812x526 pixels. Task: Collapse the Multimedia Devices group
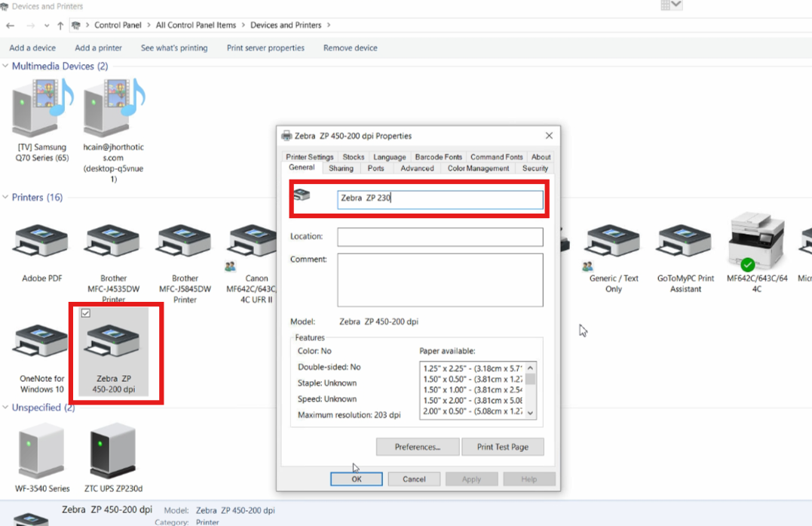[x=6, y=66]
